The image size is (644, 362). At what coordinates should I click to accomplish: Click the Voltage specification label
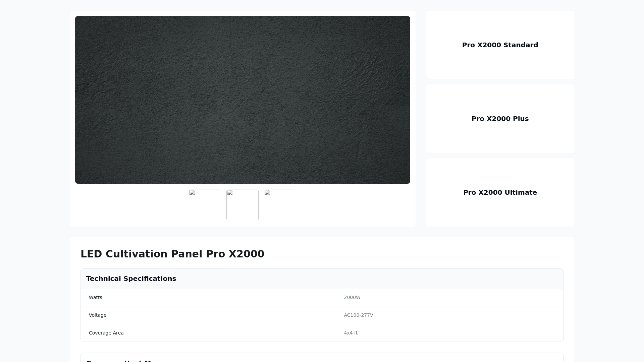pos(98,315)
